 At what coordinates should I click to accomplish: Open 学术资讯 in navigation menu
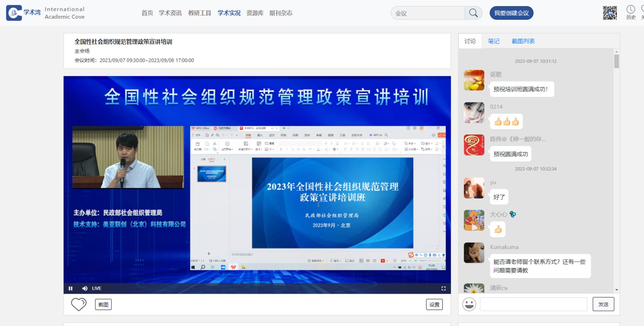170,13
